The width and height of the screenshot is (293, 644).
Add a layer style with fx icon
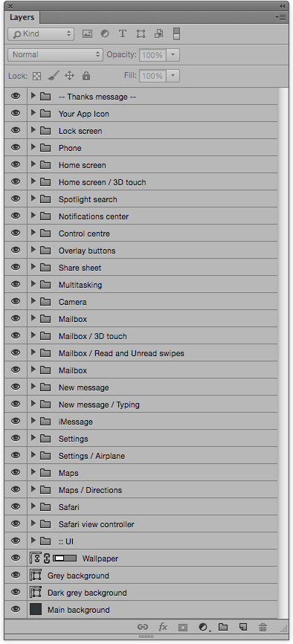click(163, 627)
